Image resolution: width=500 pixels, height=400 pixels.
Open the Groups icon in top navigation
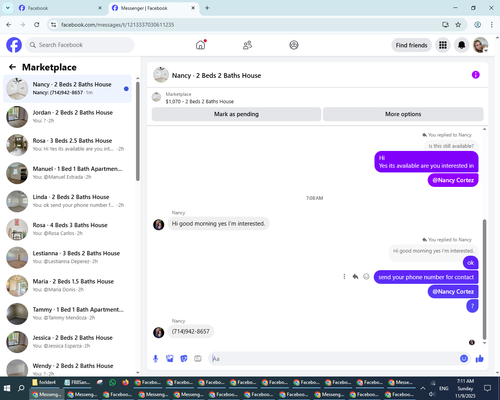[x=294, y=45]
